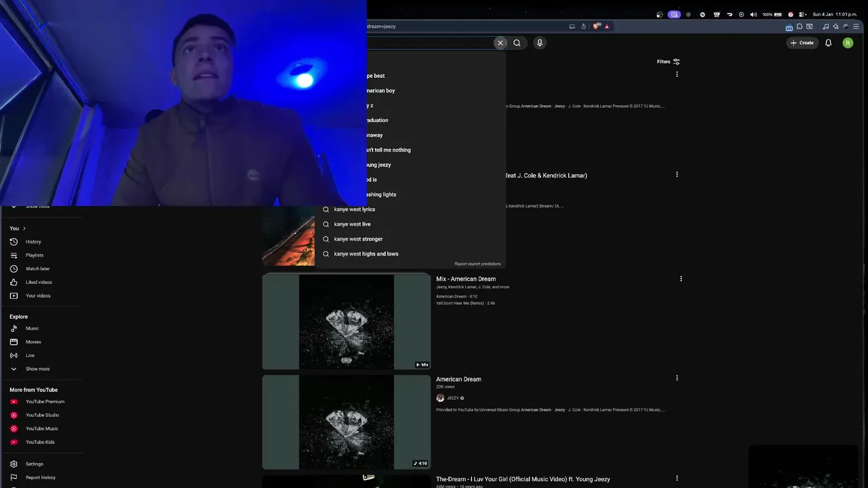Select suggestion 'kanye west lyrics'
Viewport: 868px width, 488px height.
[x=410, y=209]
